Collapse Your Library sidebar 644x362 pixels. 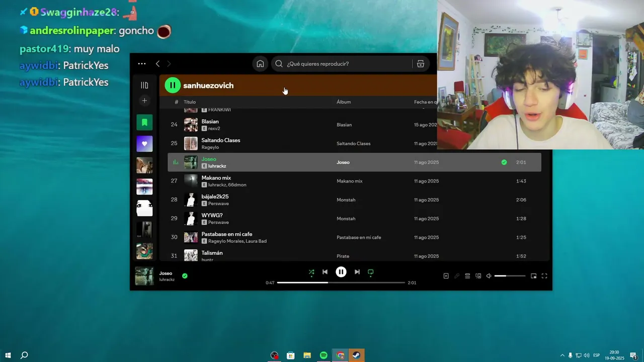click(144, 85)
